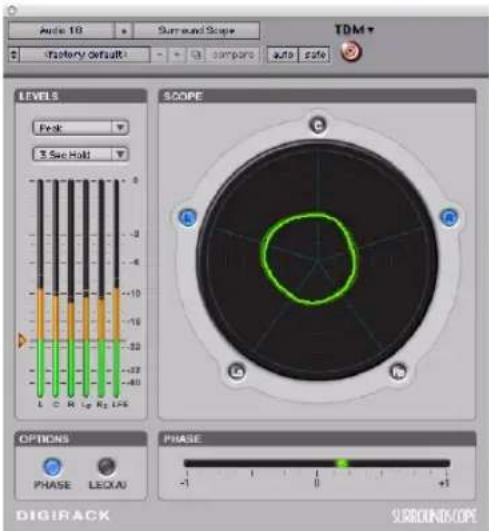Open the Surround Scope plug-in selector
Screen dimensions: 489x531
197,30
